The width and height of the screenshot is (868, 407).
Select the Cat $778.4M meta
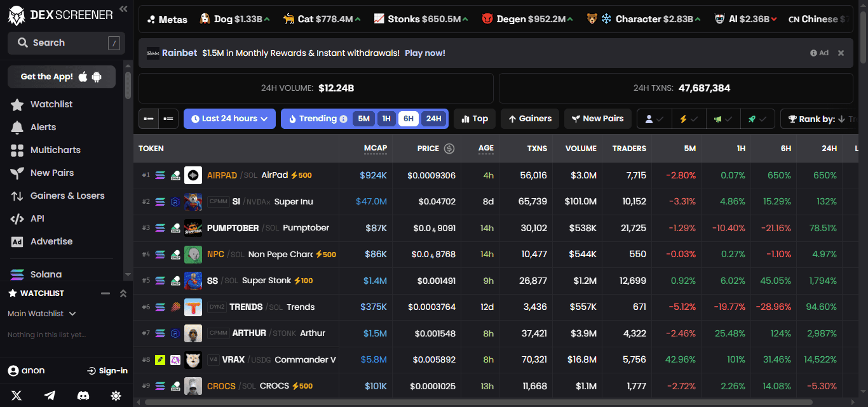(x=322, y=19)
